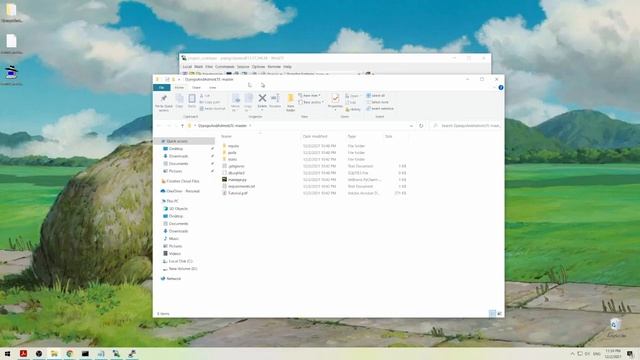Select 3D Objects under This PC
This screenshot has height=360, width=640.
176,209
